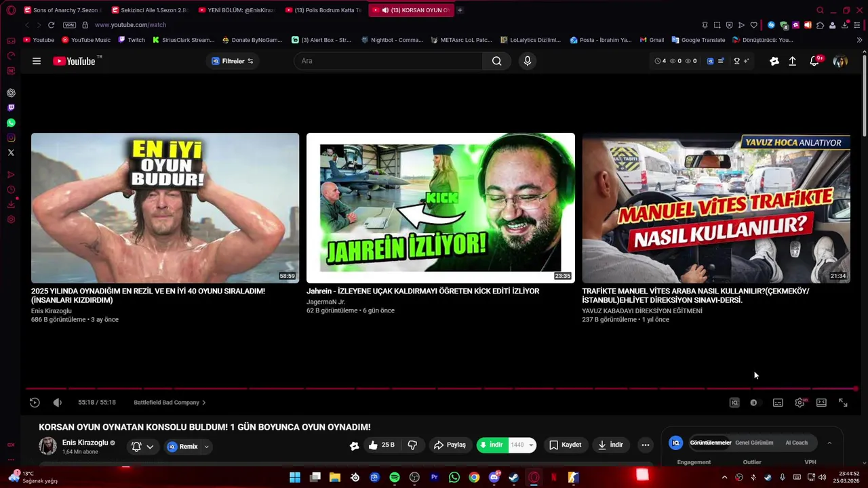Open the EN İYİ OYUN BUDUR video thumbnail
The width and height of the screenshot is (868, 488).
165,208
